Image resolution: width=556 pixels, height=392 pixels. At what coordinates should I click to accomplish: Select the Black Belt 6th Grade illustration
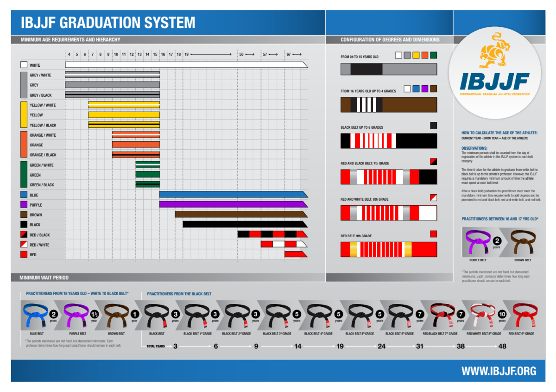(x=400, y=316)
